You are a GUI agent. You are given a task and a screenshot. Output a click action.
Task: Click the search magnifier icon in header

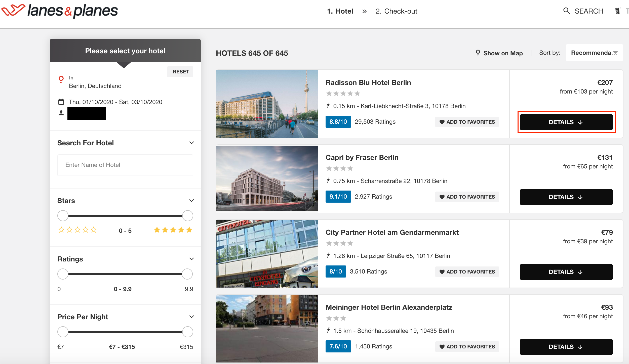click(566, 11)
